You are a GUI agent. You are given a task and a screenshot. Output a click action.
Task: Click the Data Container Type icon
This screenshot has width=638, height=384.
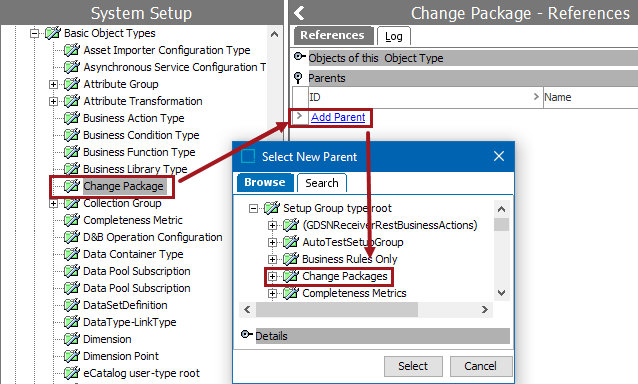(x=72, y=254)
